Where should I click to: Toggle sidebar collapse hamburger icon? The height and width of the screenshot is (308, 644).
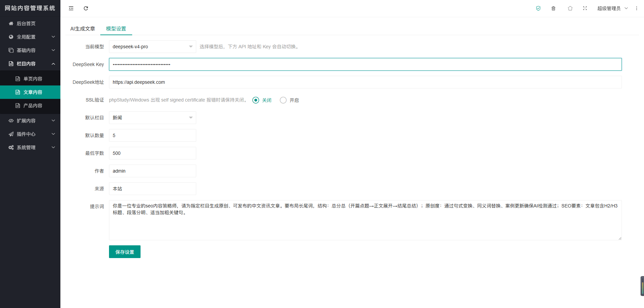coord(71,8)
